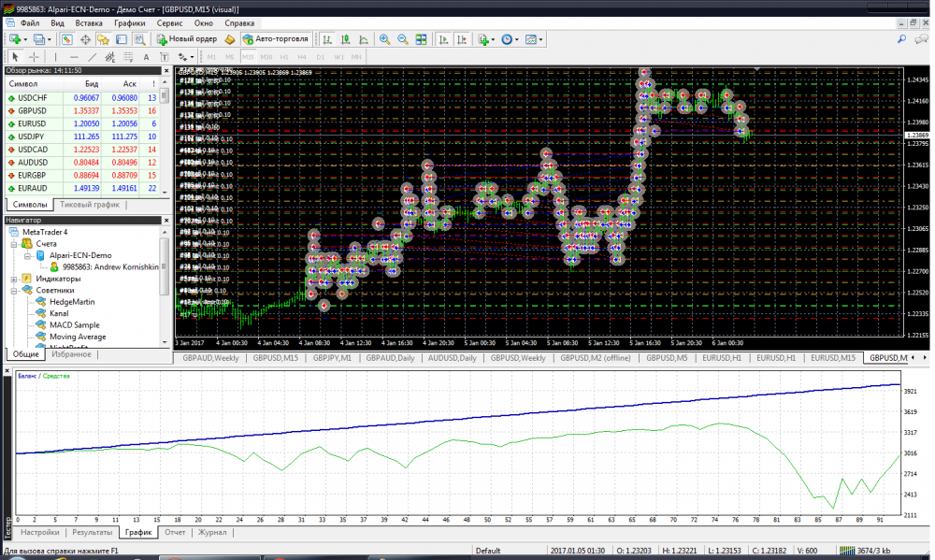Draw a horizontal line tool
The width and height of the screenshot is (935, 560).
coord(74,57)
